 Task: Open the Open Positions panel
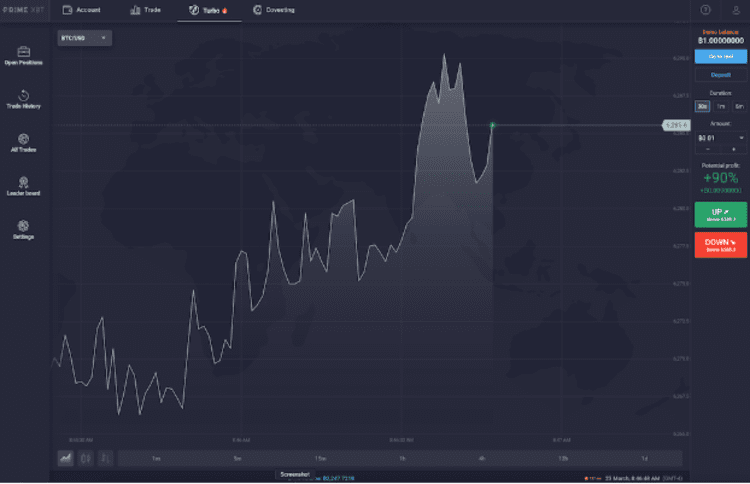click(x=23, y=54)
